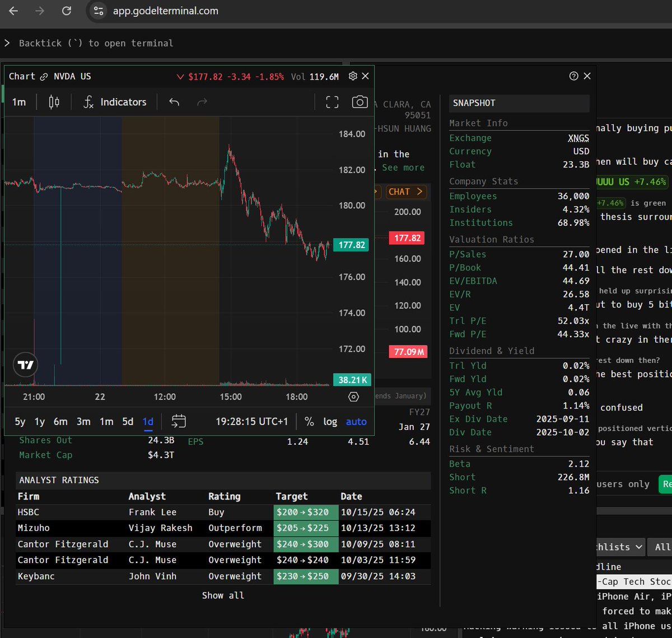This screenshot has height=638, width=672.
Task: Select the 3m time range
Action: pyautogui.click(x=83, y=422)
